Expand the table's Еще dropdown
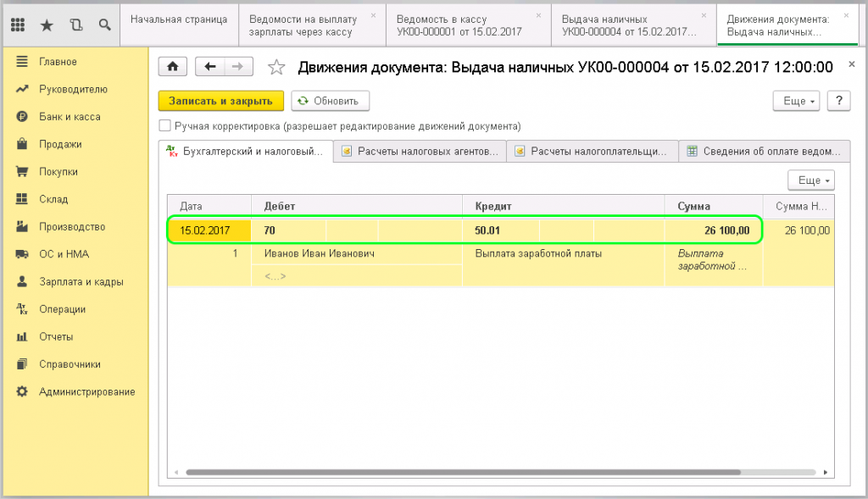This screenshot has width=868, height=499. [x=811, y=180]
